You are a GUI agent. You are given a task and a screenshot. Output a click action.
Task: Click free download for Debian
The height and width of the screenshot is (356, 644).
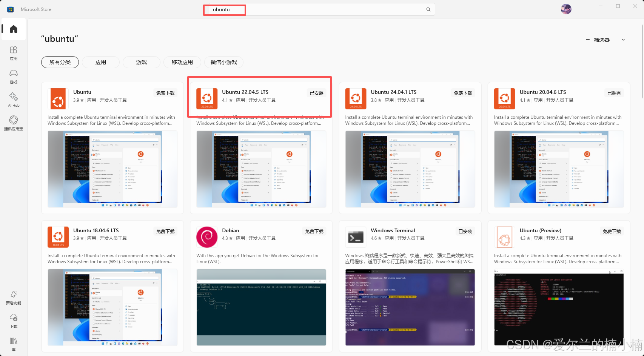[314, 232]
